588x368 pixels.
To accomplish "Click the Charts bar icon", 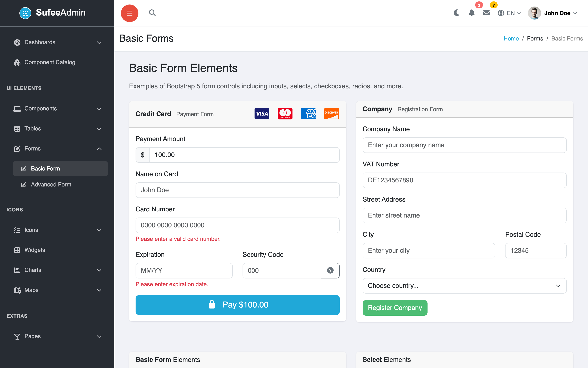I will coord(17,270).
